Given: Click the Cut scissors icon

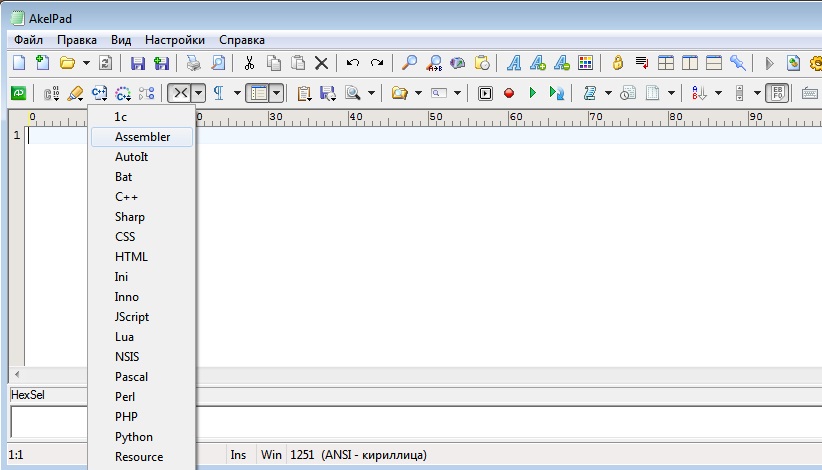Looking at the screenshot, I should (x=249, y=63).
